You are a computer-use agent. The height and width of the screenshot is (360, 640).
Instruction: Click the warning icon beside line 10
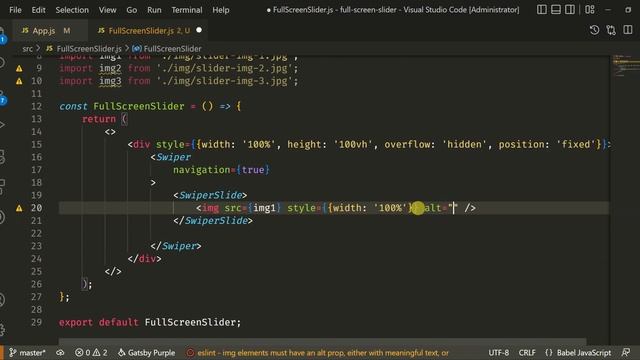coord(19,81)
